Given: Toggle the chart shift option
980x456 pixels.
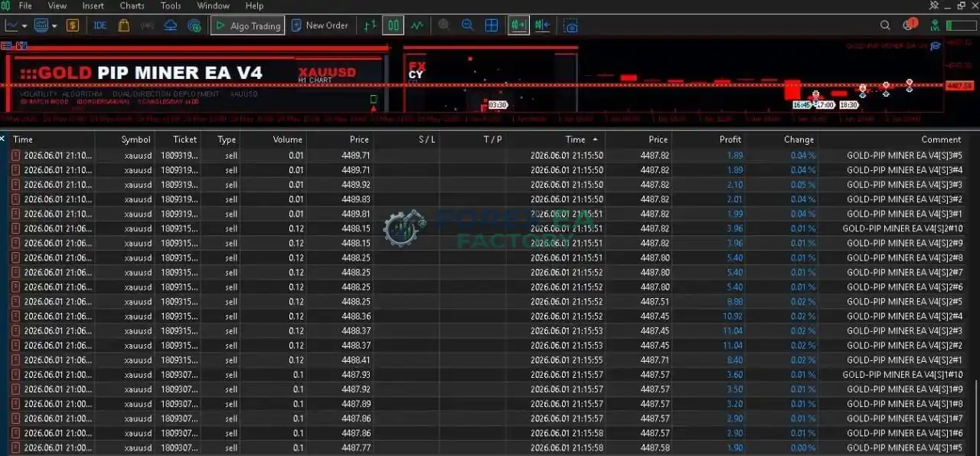Looking at the screenshot, I should tap(542, 25).
